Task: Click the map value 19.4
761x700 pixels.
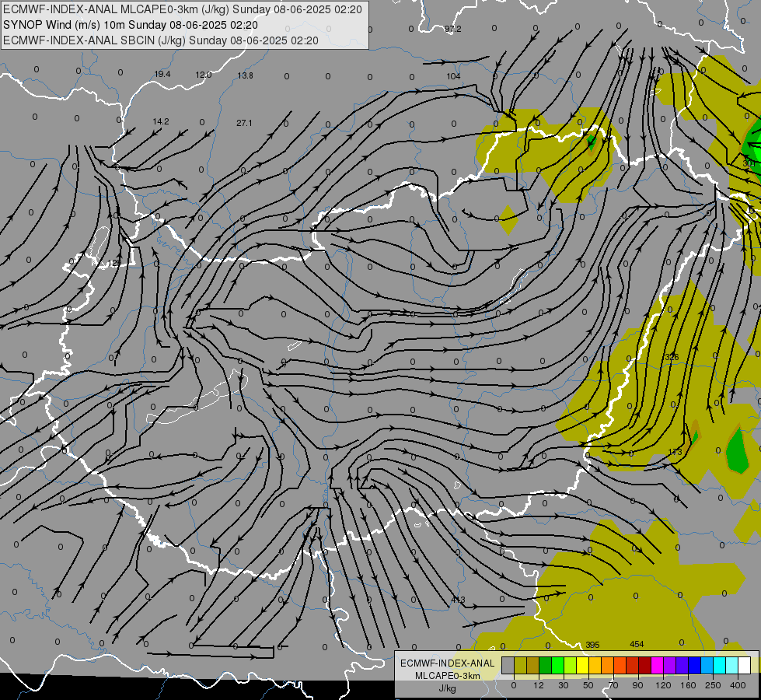Action: click(162, 75)
